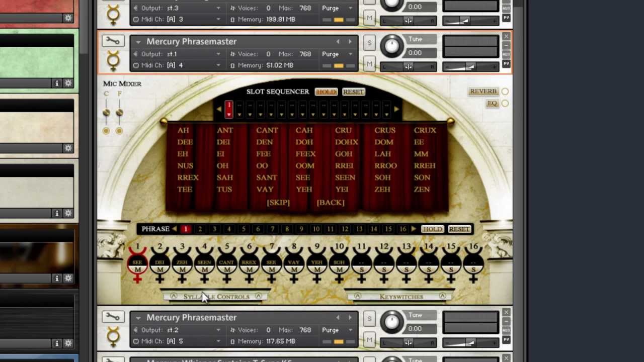Screen dimensions: 644x362
Task: Select syllable slot 8 VAY
Action: (294, 263)
